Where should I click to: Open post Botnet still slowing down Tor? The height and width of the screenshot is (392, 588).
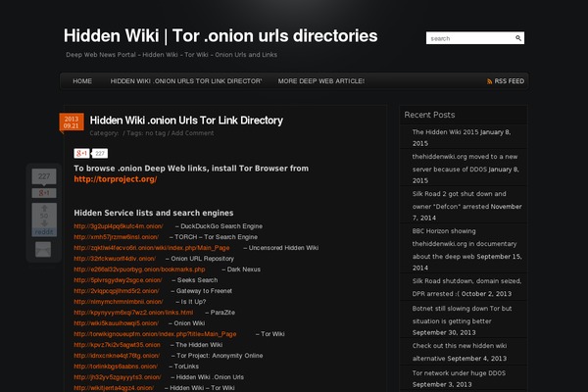(462, 315)
